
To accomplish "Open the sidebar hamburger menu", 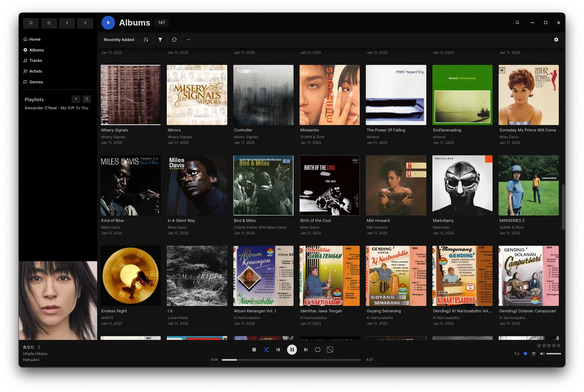I will (x=49, y=23).
